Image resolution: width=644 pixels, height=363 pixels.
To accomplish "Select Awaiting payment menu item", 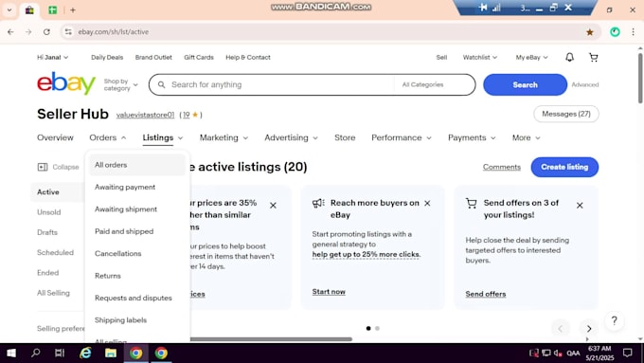I will (x=137, y=187).
